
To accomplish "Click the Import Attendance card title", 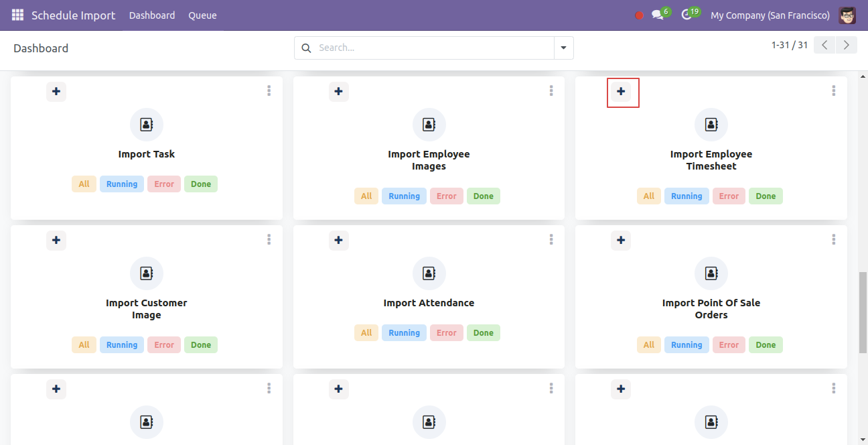I will point(429,303).
